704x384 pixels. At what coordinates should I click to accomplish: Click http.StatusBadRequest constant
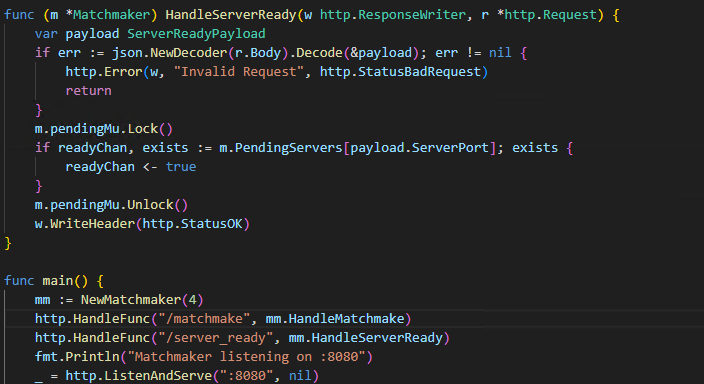tap(400, 72)
